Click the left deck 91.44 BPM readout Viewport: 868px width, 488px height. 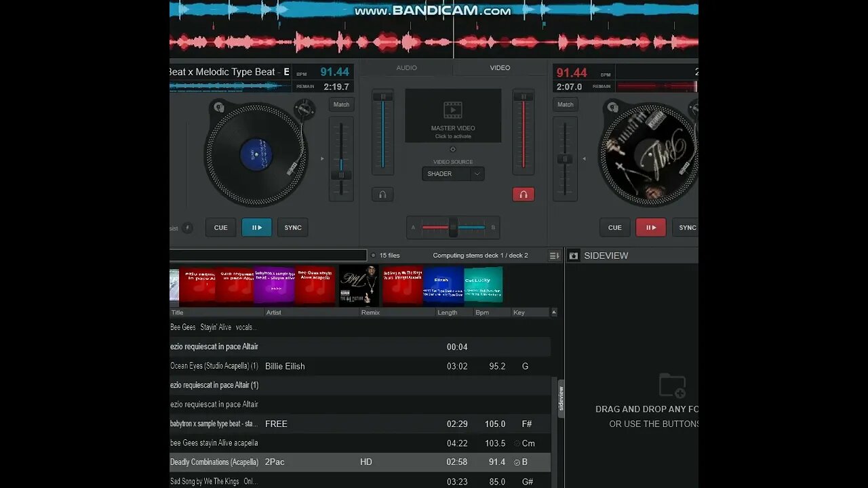335,72
